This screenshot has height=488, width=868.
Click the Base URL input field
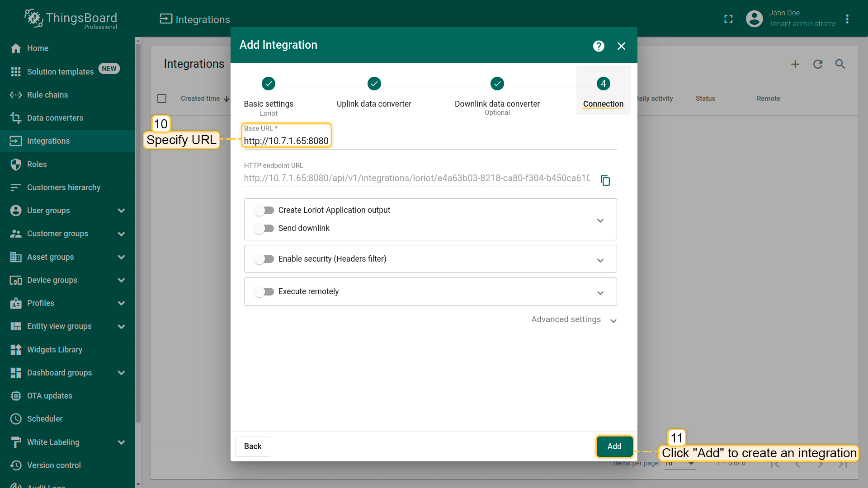click(x=430, y=141)
